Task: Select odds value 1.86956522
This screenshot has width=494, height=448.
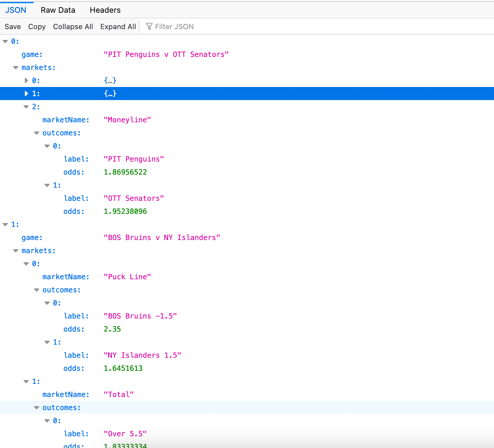Action: coord(125,172)
